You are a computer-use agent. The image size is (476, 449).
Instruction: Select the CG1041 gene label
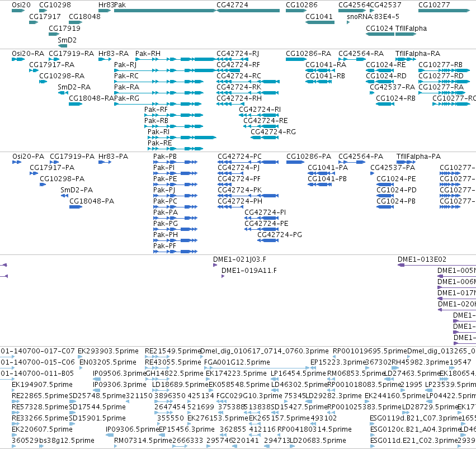pyautogui.click(x=319, y=16)
